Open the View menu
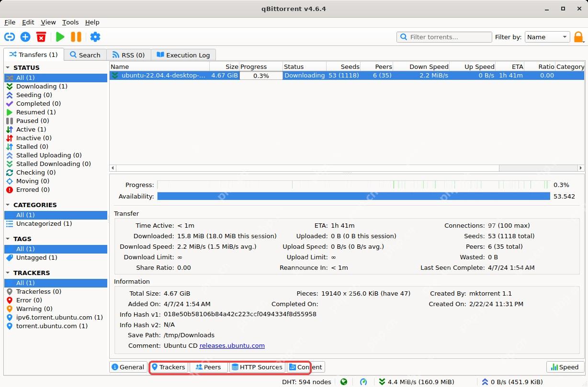This screenshot has width=588, height=387. 48,22
